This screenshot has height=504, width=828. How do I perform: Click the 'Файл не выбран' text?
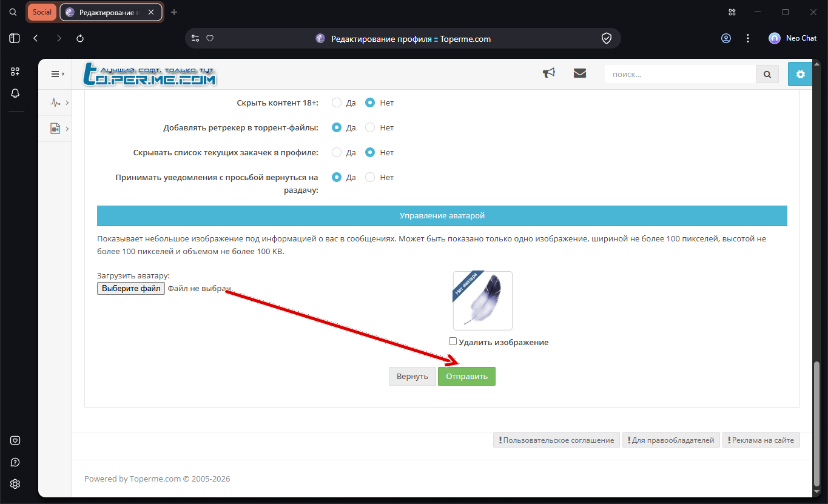click(200, 289)
